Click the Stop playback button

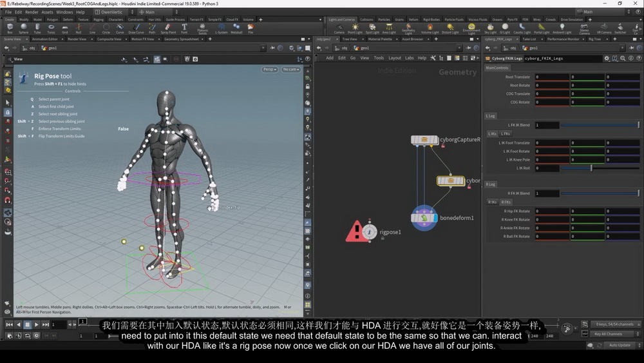[28, 324]
